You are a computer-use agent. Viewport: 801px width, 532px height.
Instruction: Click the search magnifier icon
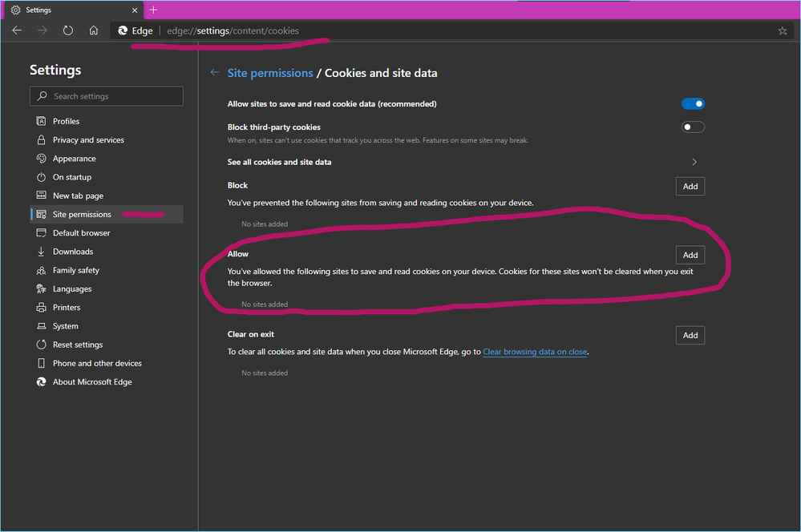coord(42,96)
